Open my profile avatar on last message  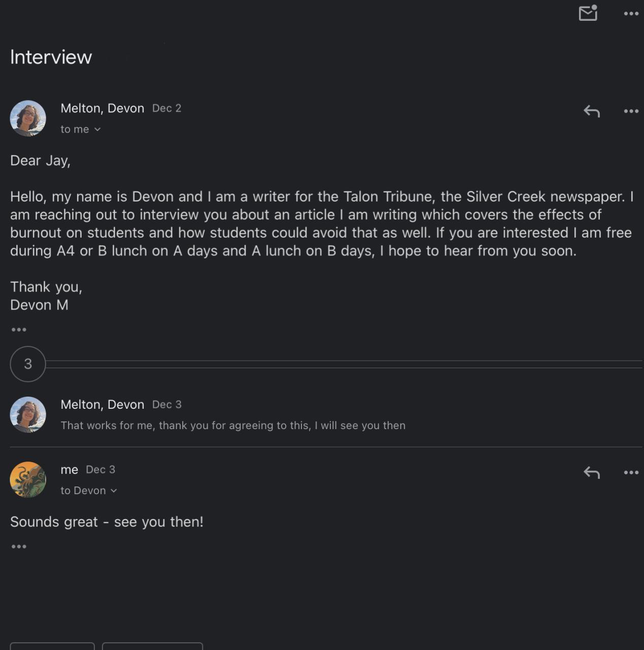click(28, 479)
